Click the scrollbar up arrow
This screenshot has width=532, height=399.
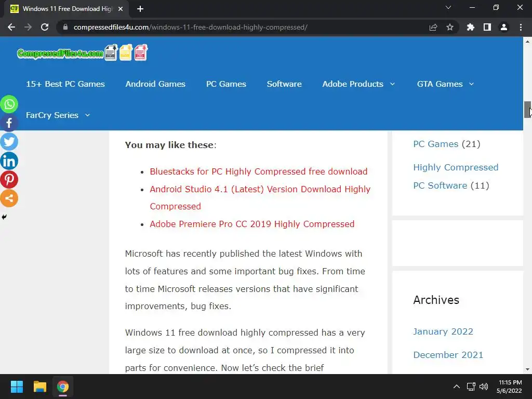pyautogui.click(x=528, y=42)
